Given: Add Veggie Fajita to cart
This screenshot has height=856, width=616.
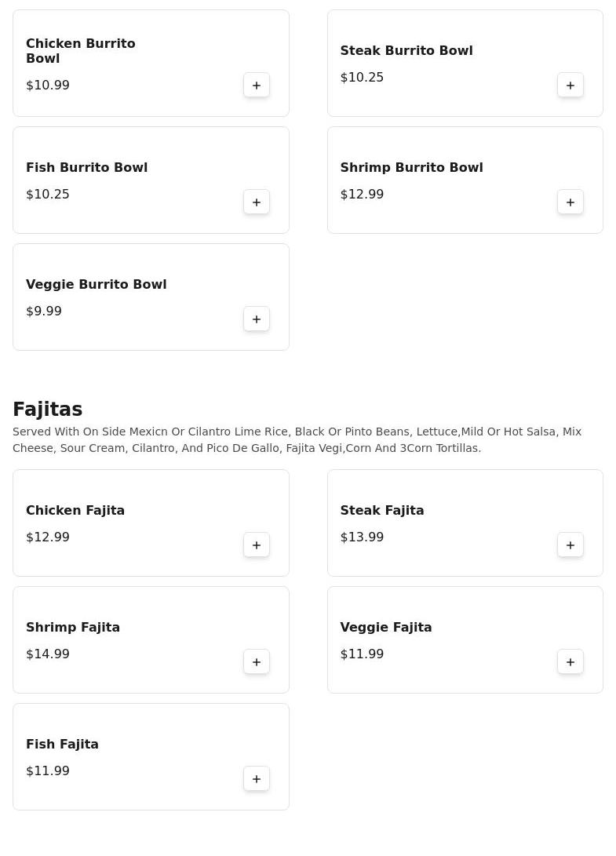Looking at the screenshot, I should [570, 662].
